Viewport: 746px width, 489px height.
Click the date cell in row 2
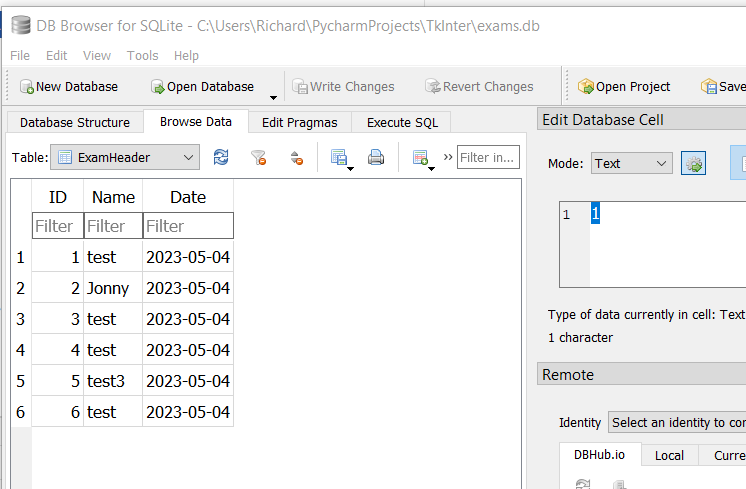tap(188, 288)
